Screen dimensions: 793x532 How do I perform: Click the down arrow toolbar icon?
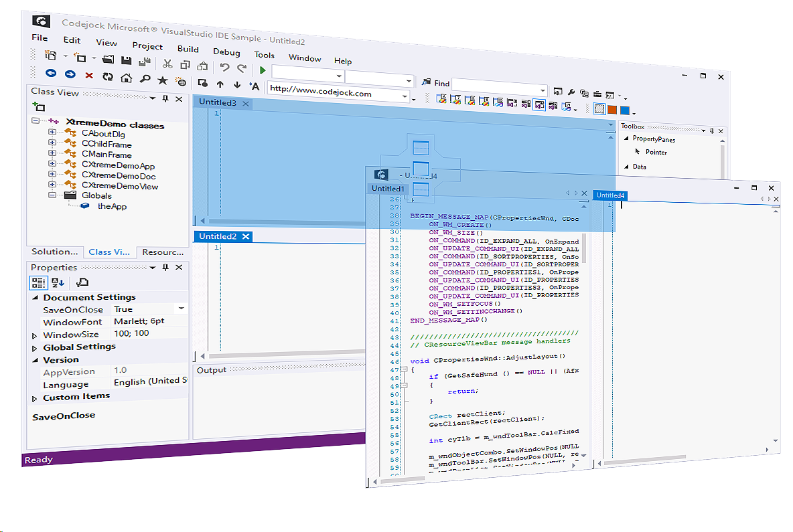pyautogui.click(x=237, y=84)
